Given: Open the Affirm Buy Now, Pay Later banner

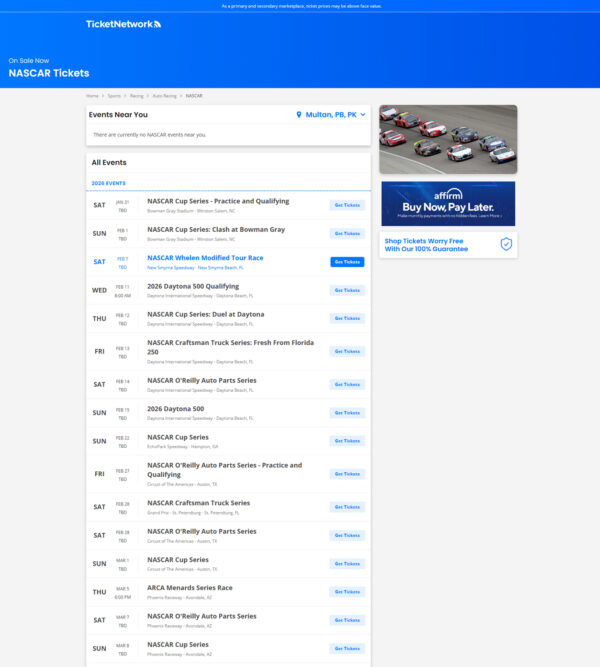Looking at the screenshot, I should [448, 204].
